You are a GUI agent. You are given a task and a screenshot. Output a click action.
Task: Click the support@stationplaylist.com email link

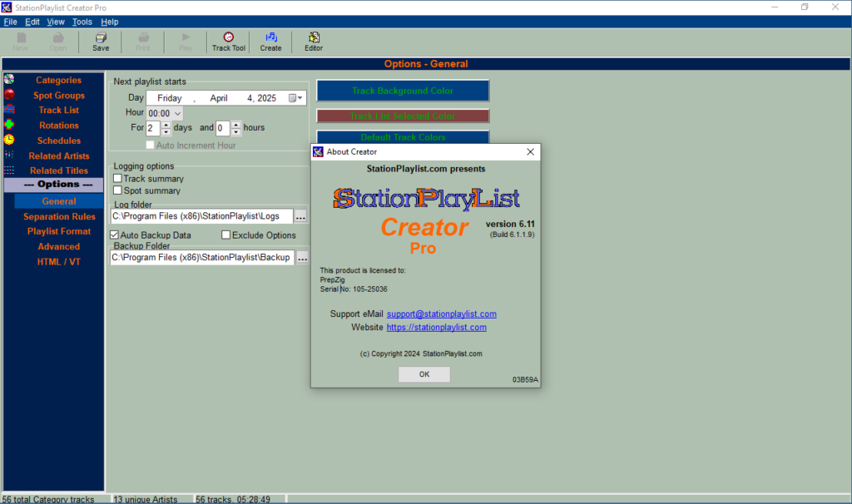click(x=441, y=314)
